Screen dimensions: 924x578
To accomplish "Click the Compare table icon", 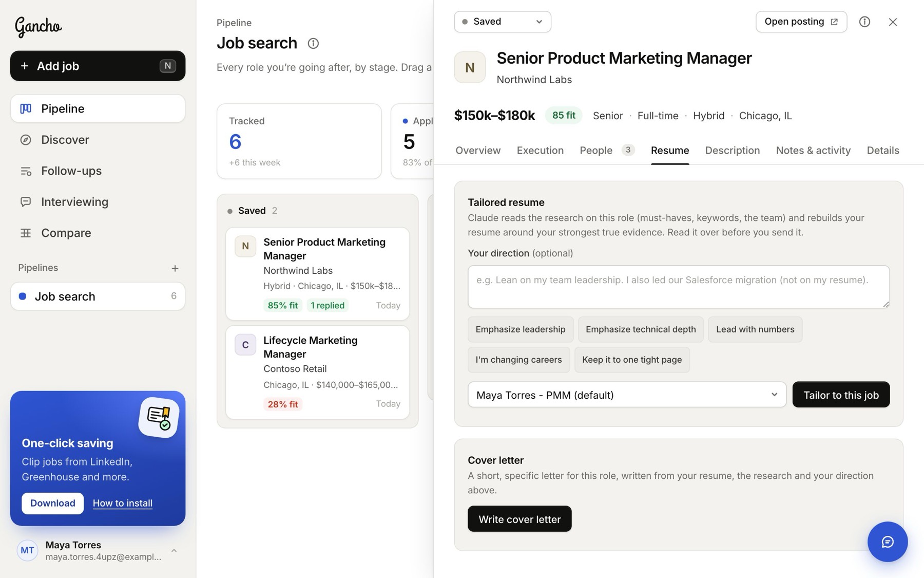I will (x=26, y=233).
